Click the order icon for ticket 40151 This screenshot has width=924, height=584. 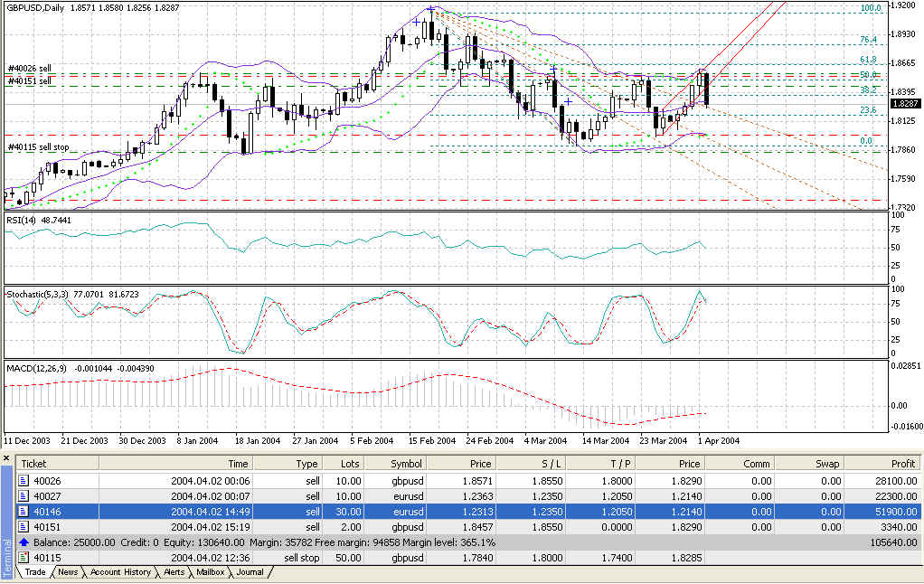[24, 526]
